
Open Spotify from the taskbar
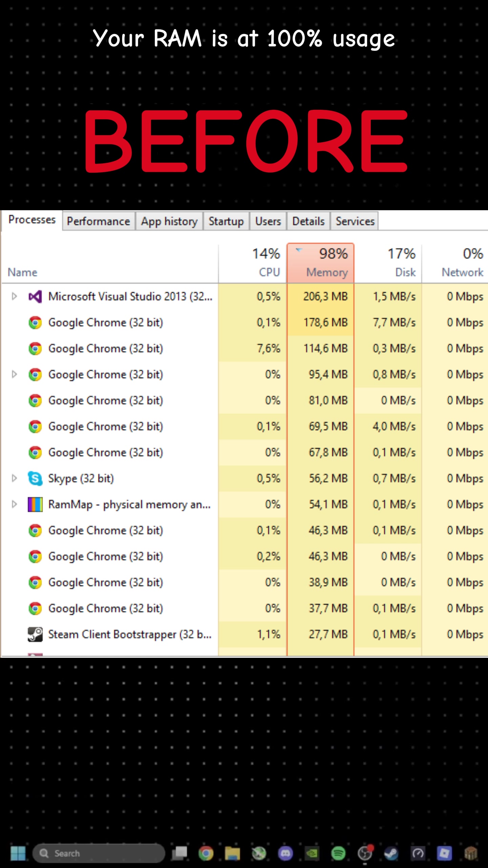click(x=338, y=853)
